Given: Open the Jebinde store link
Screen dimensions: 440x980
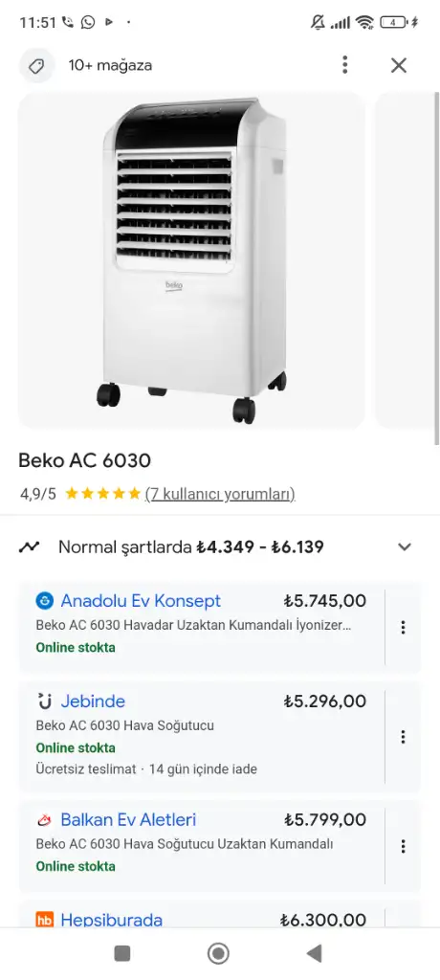Looking at the screenshot, I should tap(93, 702).
